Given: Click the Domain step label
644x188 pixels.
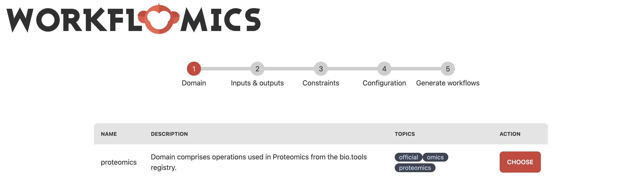Looking at the screenshot, I should pyautogui.click(x=194, y=83).
